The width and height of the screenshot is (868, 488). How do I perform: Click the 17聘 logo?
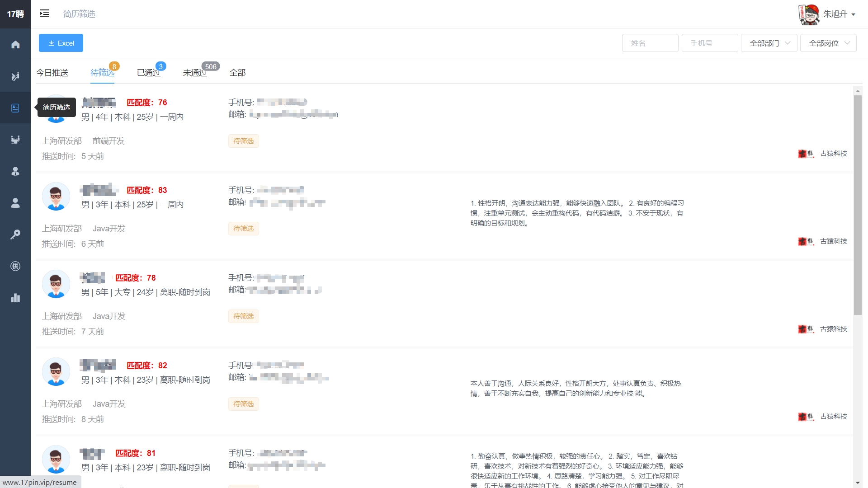tap(15, 14)
